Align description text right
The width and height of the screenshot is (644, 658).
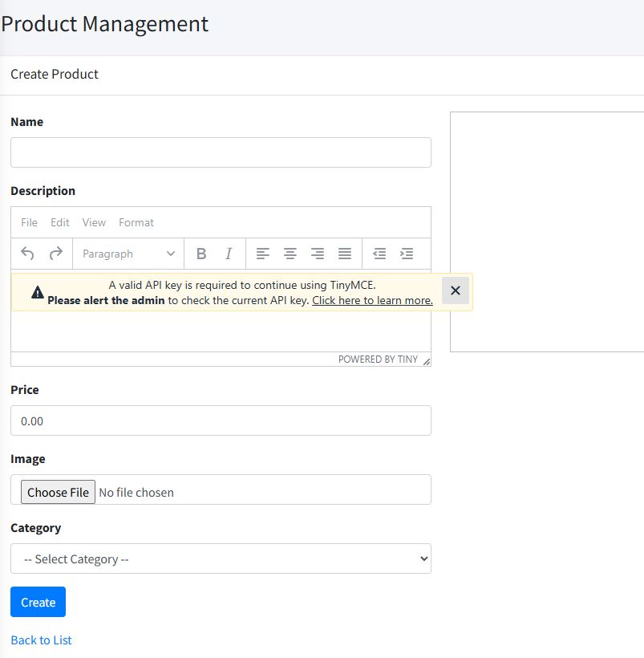[x=318, y=254]
